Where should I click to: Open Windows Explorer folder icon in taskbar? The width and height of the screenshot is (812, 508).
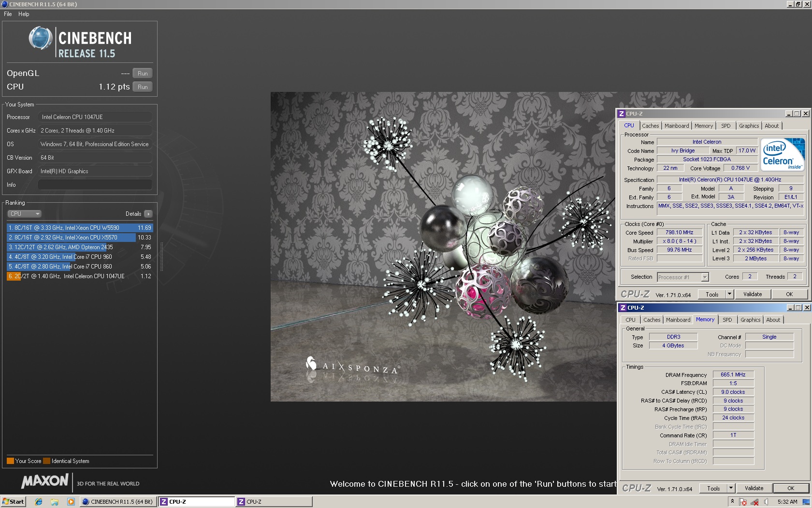(x=55, y=502)
